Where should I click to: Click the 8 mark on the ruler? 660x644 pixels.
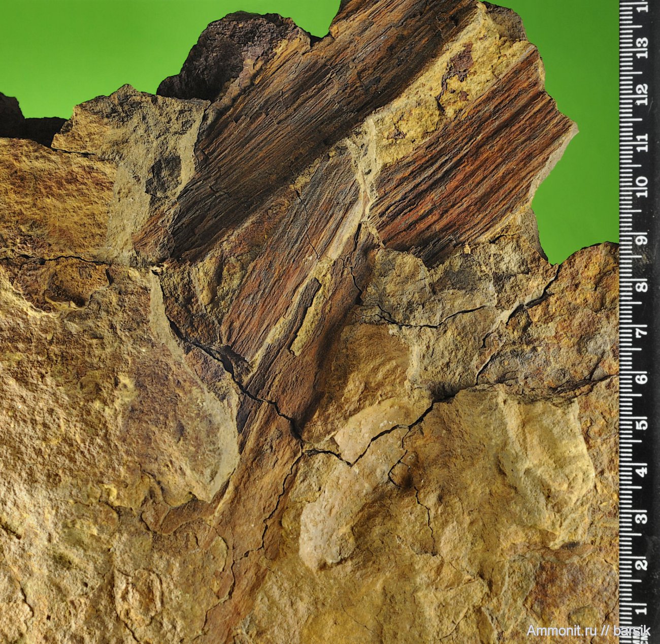click(x=642, y=286)
